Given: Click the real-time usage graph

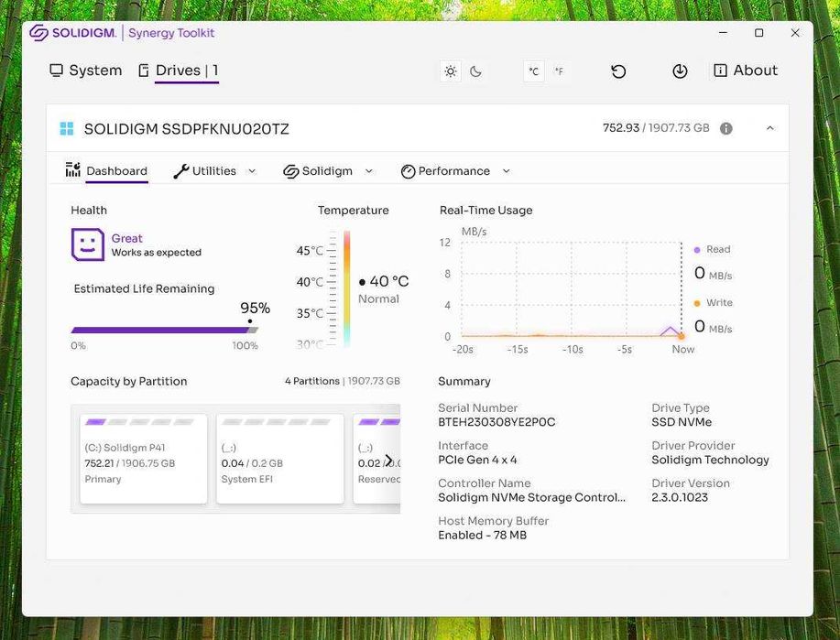Looking at the screenshot, I should point(571,289).
